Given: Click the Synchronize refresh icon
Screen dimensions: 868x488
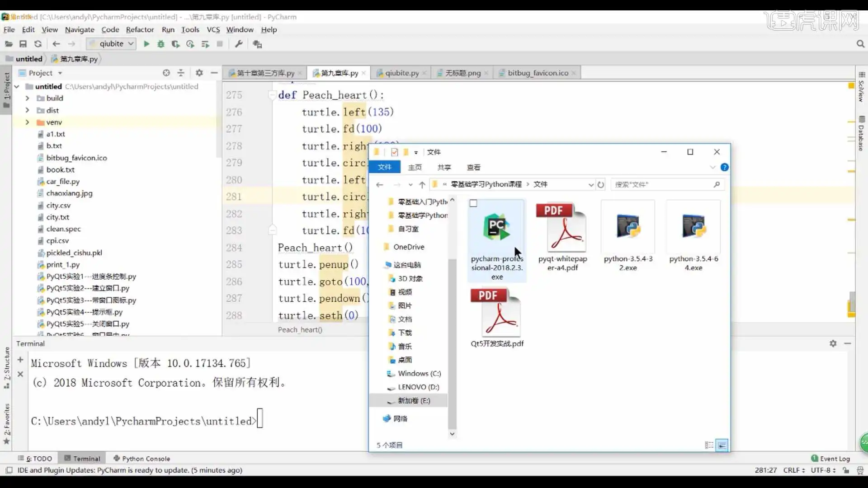Looking at the screenshot, I should click(38, 44).
